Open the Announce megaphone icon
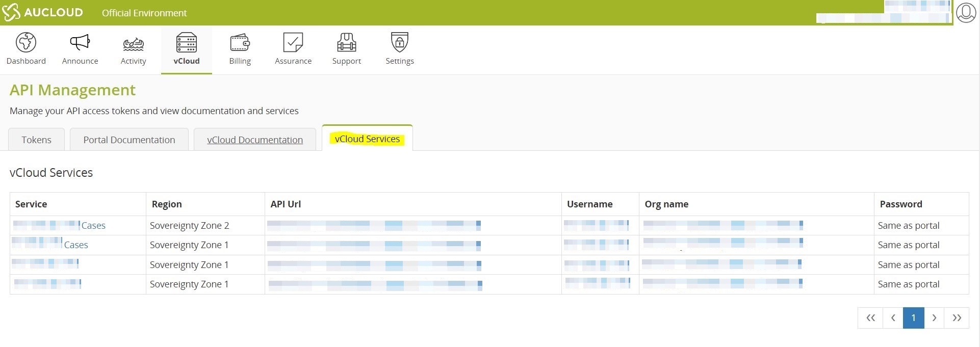The image size is (980, 347). (80, 43)
